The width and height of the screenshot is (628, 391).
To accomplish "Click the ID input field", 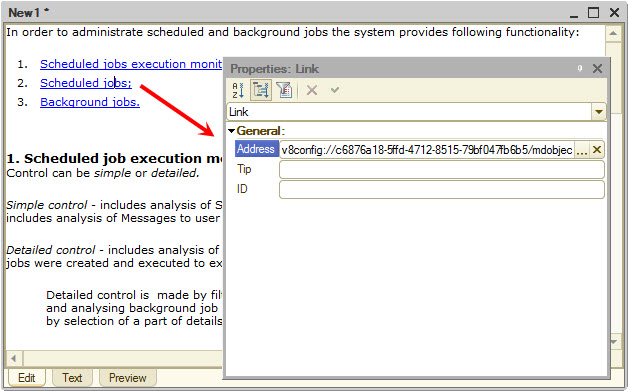I will tap(442, 189).
